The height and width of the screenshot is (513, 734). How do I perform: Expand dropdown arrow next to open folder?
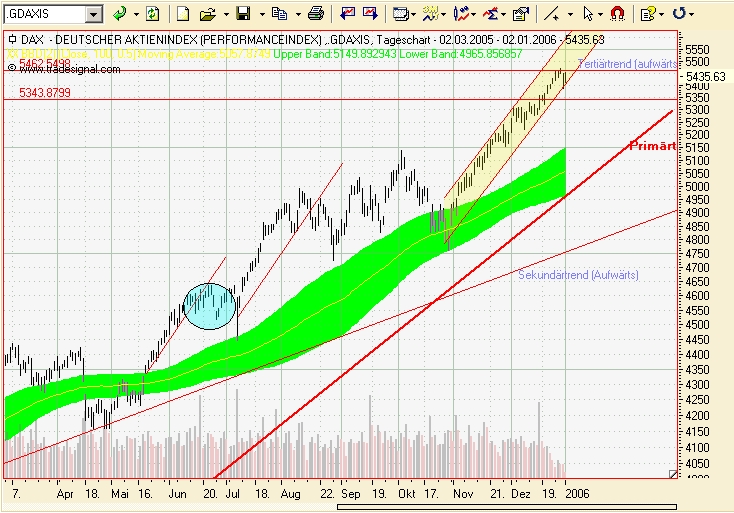point(226,15)
